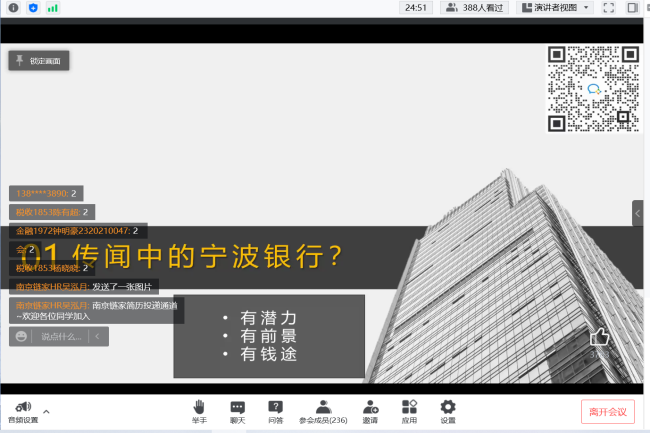Open the chat (聊天) panel
The width and height of the screenshot is (650, 433).
pyautogui.click(x=237, y=410)
